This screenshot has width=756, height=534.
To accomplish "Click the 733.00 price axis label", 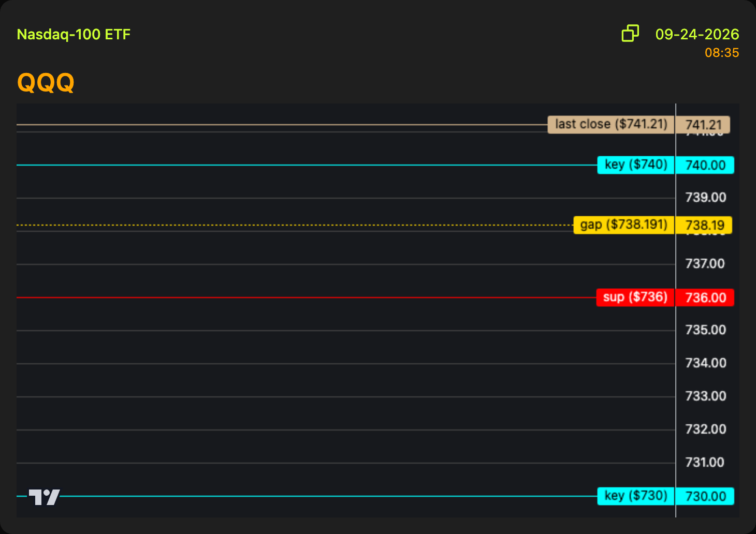I will [706, 396].
